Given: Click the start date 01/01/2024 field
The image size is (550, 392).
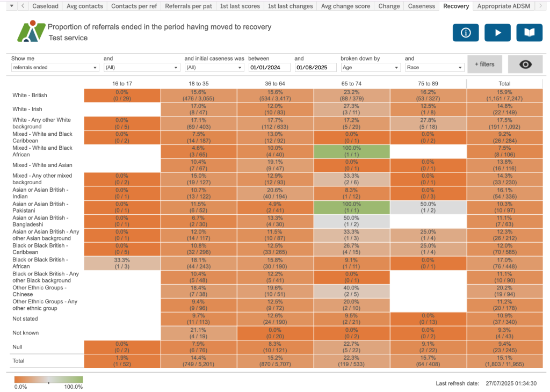Looking at the screenshot, I should click(x=269, y=68).
